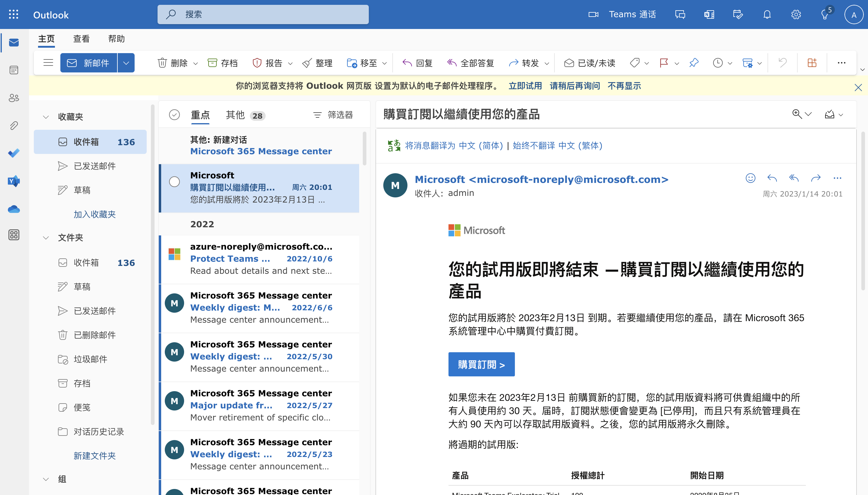The image size is (868, 495).
Task: Open 筛选器 filter menu
Action: (333, 115)
